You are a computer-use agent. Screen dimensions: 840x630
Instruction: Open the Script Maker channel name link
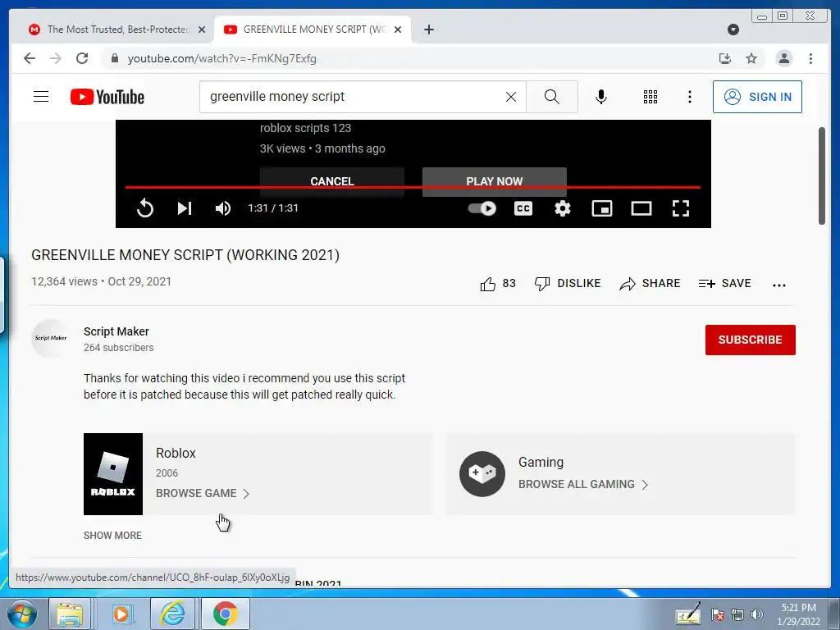(116, 331)
